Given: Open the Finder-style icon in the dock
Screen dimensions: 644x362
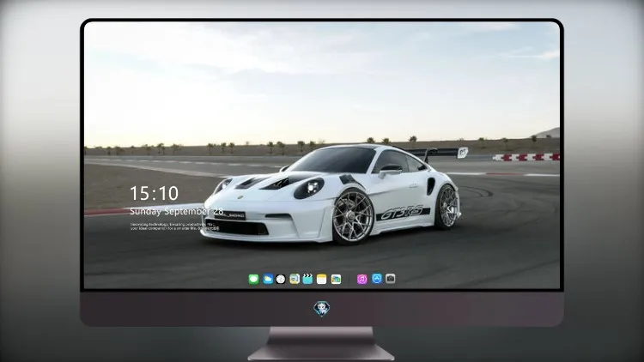Looking at the screenshot, I should [294, 279].
